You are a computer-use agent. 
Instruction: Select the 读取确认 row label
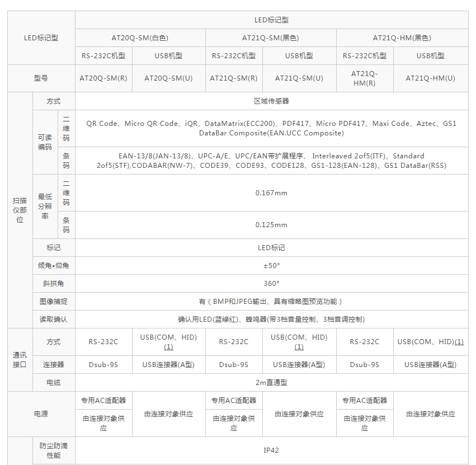(54, 319)
